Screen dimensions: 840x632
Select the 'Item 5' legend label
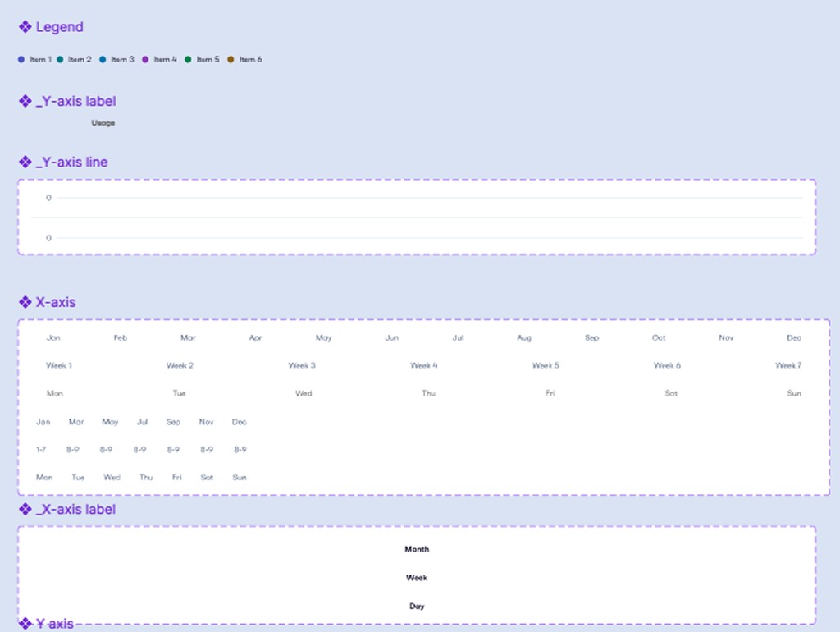pos(208,59)
